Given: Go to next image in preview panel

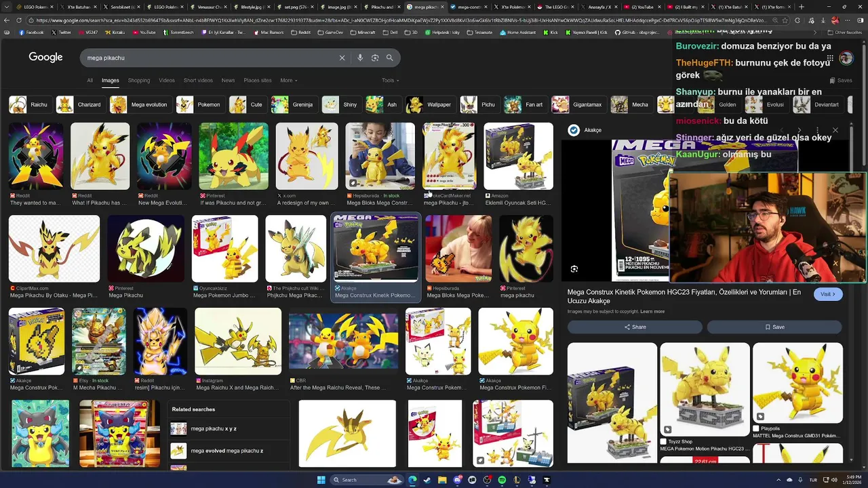Looking at the screenshot, I should pos(800,130).
